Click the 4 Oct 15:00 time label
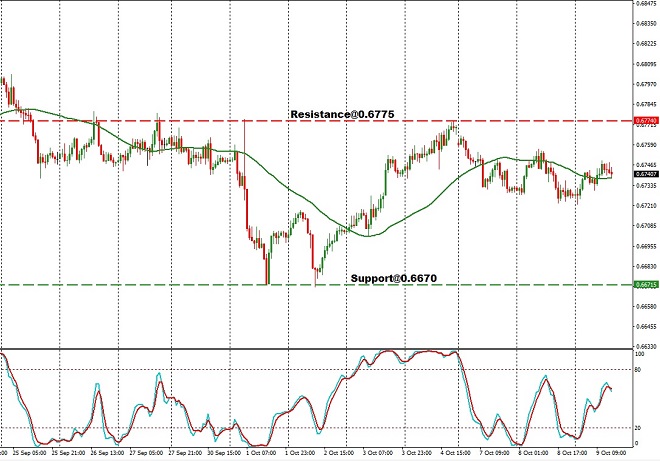Screen dimensions: 660x461 pos(456,453)
